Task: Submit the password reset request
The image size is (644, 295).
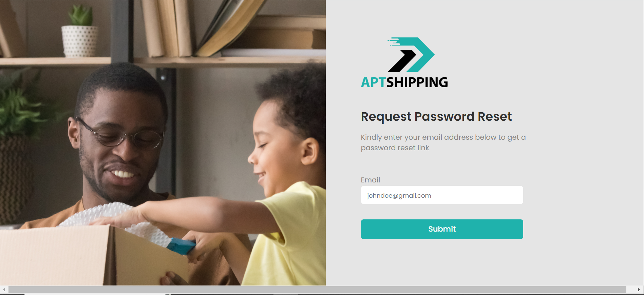Action: [442, 229]
